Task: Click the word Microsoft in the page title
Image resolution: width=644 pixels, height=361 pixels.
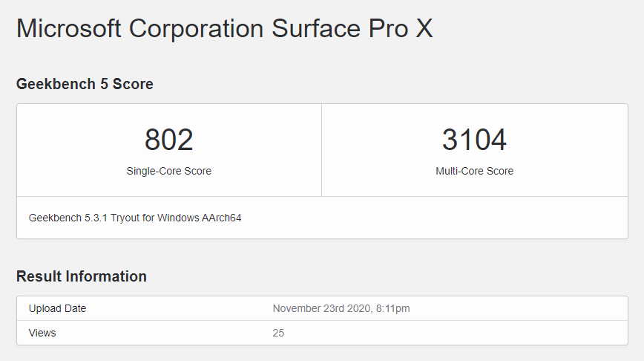Action: tap(68, 29)
